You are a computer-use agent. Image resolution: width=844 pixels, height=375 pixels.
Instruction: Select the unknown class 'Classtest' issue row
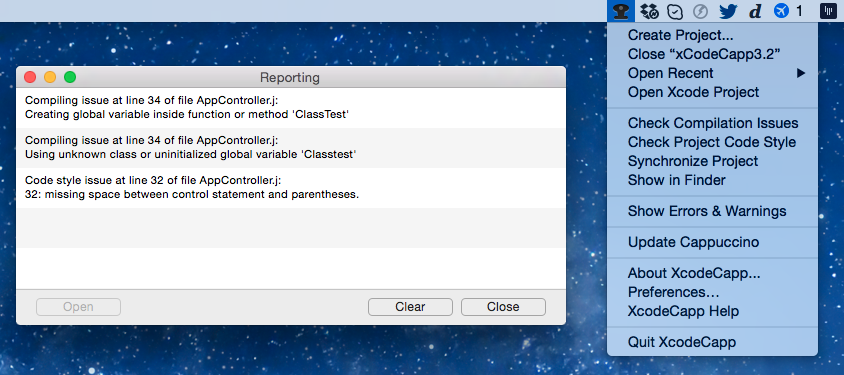coord(291,148)
